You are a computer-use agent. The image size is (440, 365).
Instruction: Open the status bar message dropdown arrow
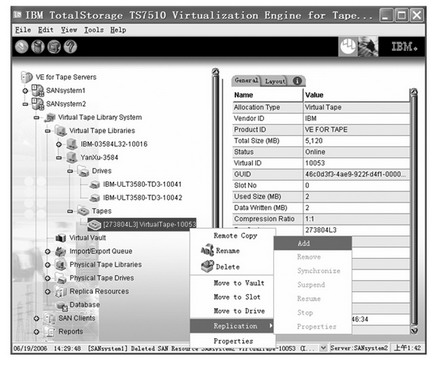pos(323,348)
